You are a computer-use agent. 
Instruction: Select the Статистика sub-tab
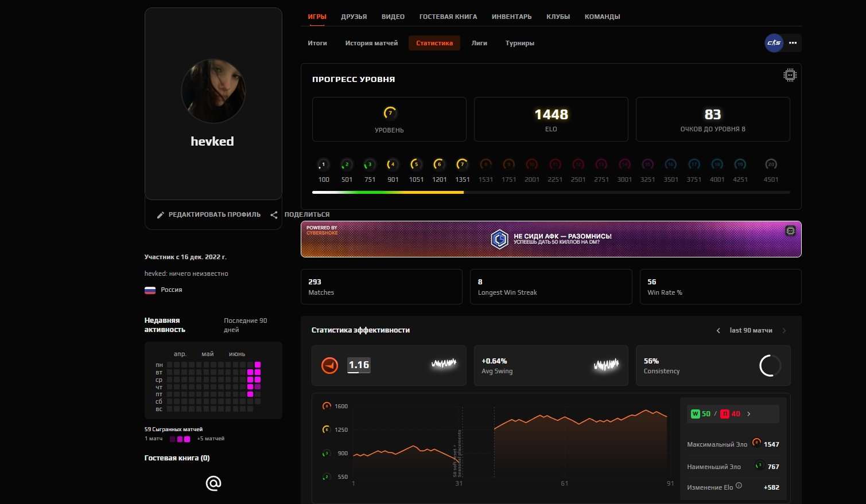tap(434, 43)
